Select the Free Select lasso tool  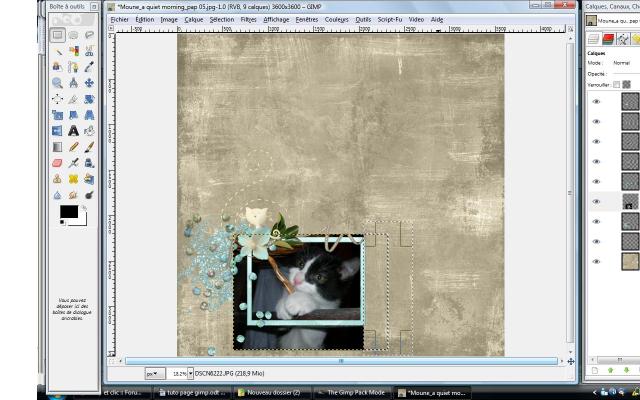pyautogui.click(x=89, y=35)
